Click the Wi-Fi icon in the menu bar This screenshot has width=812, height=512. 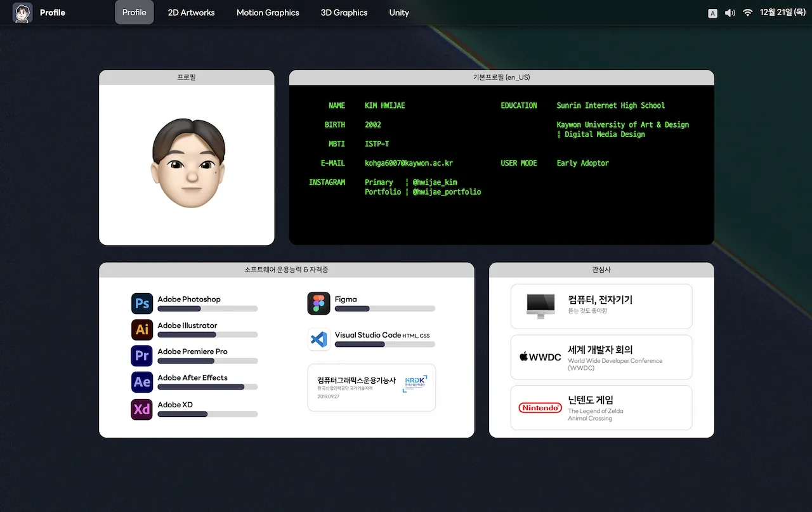tap(747, 13)
